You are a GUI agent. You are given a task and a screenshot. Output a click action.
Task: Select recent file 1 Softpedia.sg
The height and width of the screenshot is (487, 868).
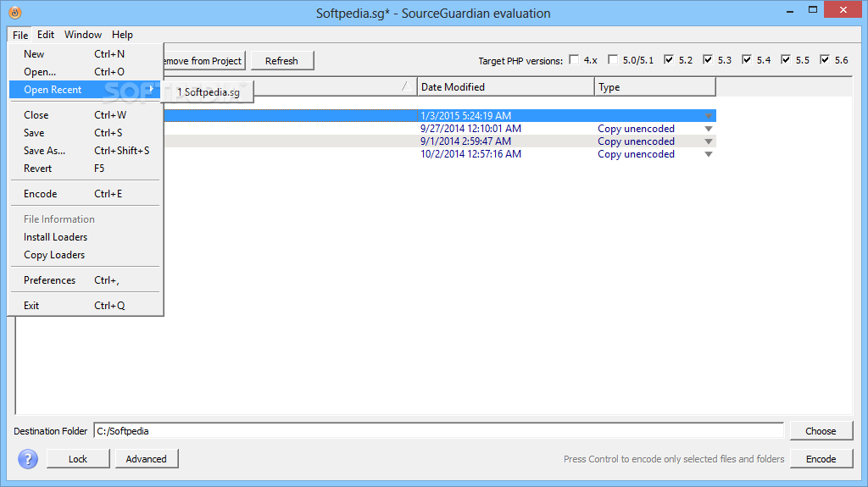[x=209, y=92]
